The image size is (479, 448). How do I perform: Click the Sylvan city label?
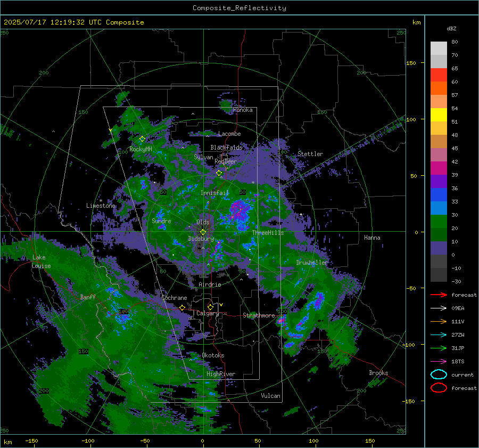coord(203,157)
